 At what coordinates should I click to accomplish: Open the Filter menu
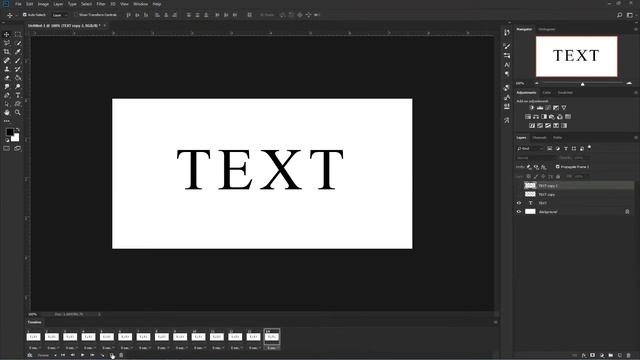coord(101,4)
